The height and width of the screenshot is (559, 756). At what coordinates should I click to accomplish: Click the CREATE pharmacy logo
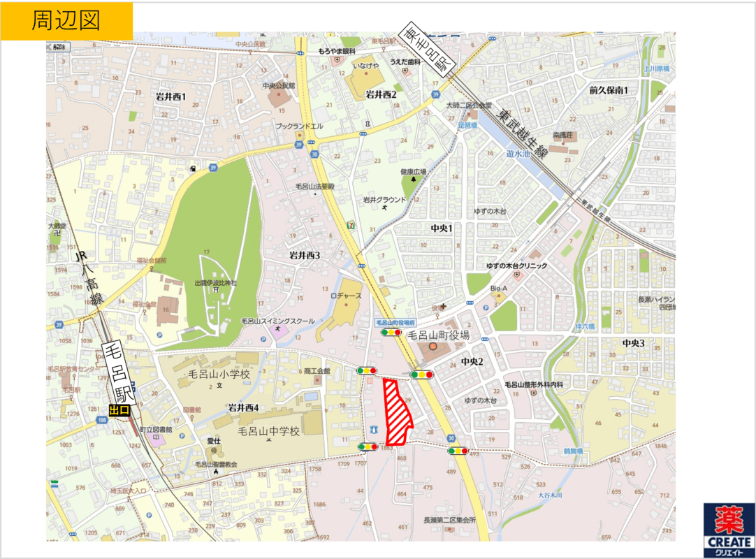[727, 528]
